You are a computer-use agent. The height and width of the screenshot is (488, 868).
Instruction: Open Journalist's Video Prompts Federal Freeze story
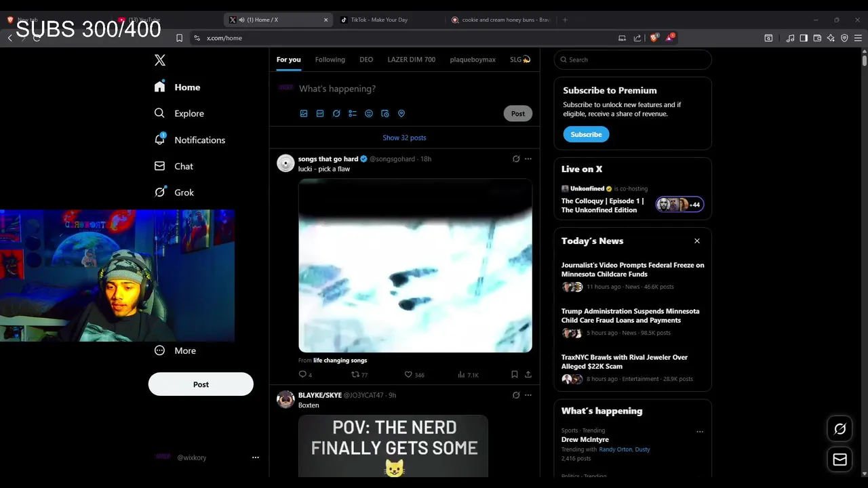633,270
